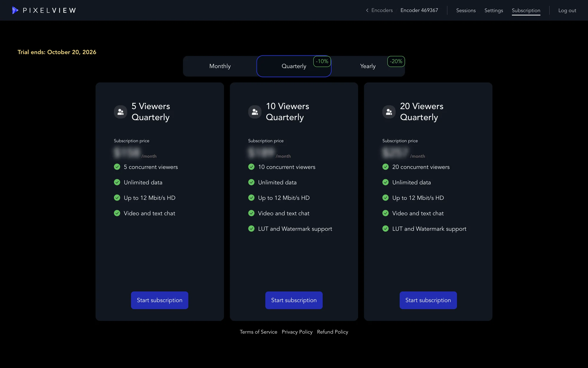Screen dimensions: 588x368
Task: Log out of the account
Action: click(x=567, y=10)
